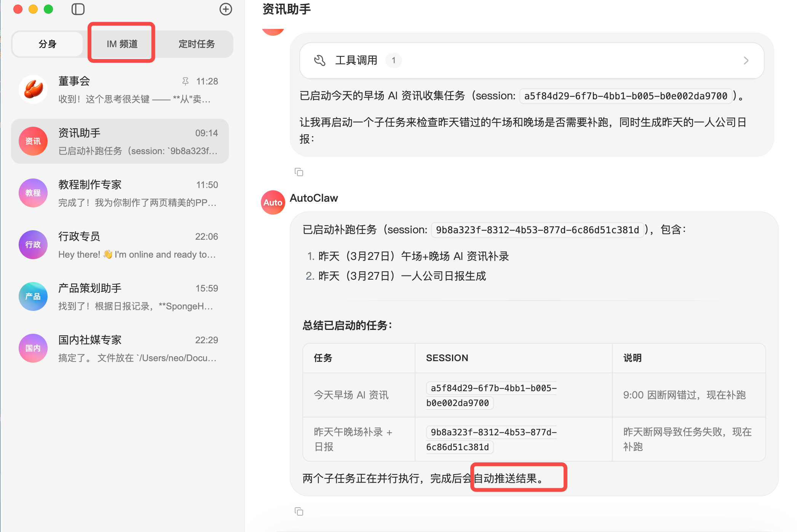The height and width of the screenshot is (532, 797).
Task: Click the red 资讯 avatar icon
Action: click(x=33, y=141)
